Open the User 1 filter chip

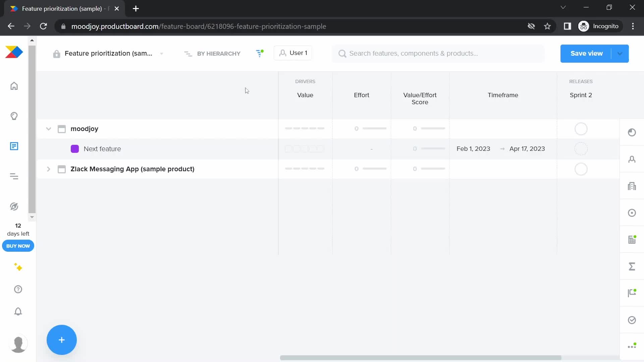(293, 53)
